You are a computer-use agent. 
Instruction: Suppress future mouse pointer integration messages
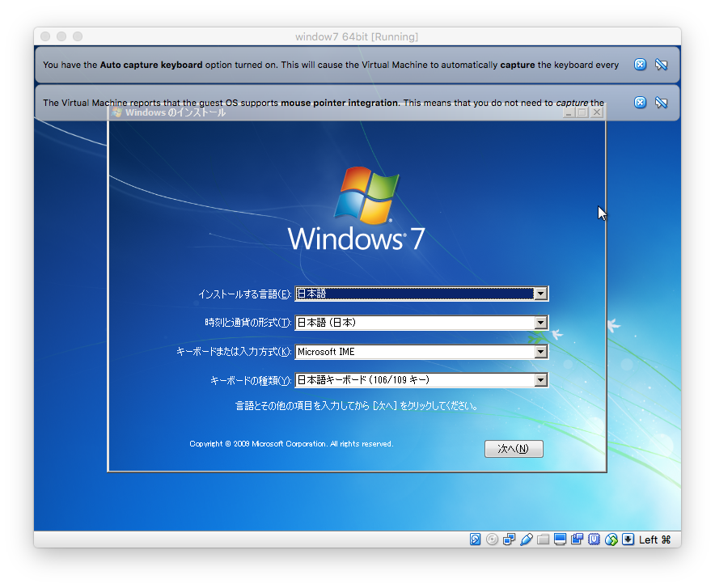click(x=661, y=102)
